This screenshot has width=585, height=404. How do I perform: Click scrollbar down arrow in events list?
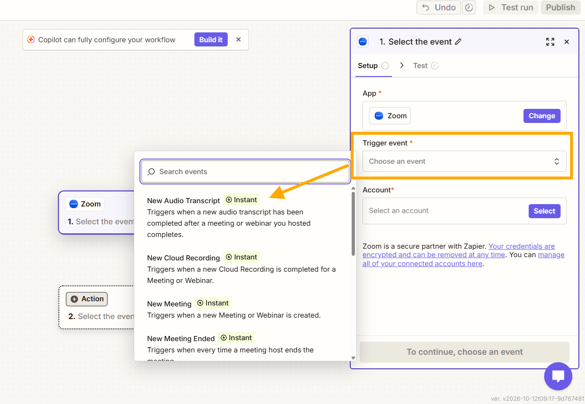353,358
